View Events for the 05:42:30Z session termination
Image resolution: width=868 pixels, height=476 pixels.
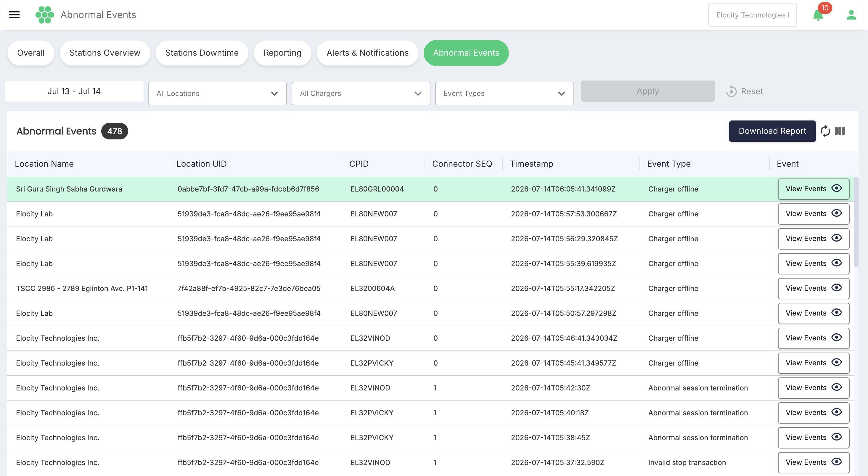(x=814, y=388)
